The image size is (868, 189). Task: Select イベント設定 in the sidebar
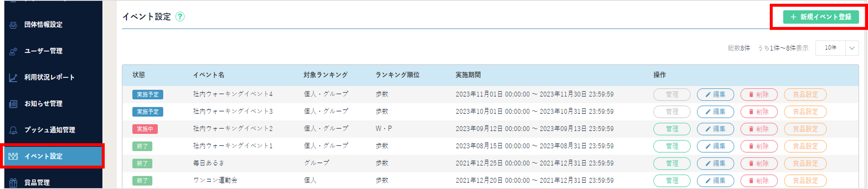pos(43,156)
